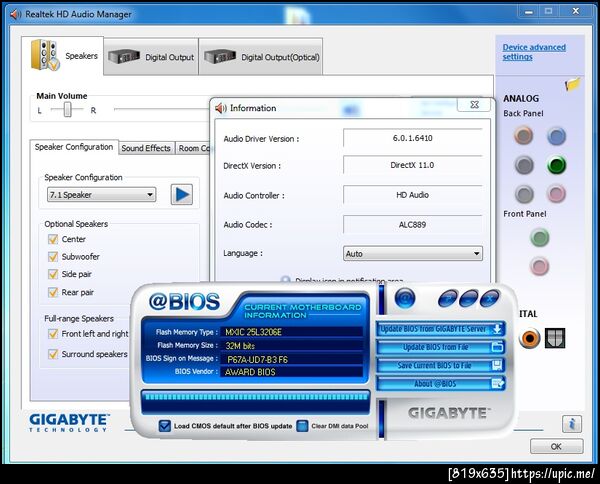
Task: Toggle Front left and right full-range checkbox
Action: coord(53,334)
